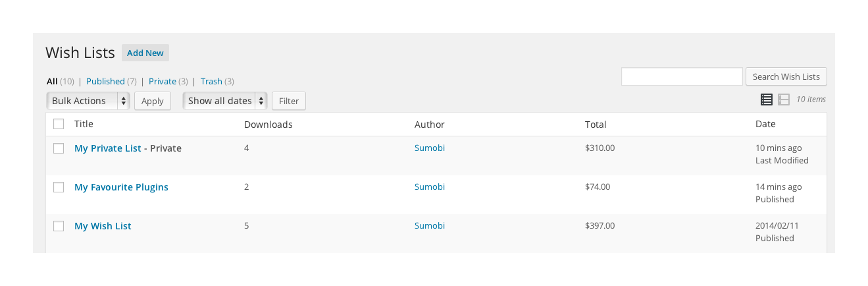Switch to excerpt view icon
This screenshot has width=868, height=286.
(x=784, y=100)
